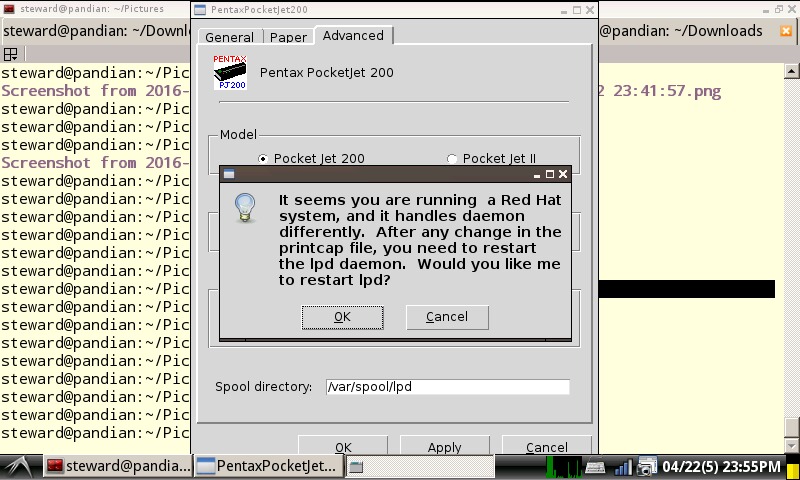Click OK at the bottom of PentaxPocketJet200 window
The image size is (800, 480).
pyautogui.click(x=343, y=447)
